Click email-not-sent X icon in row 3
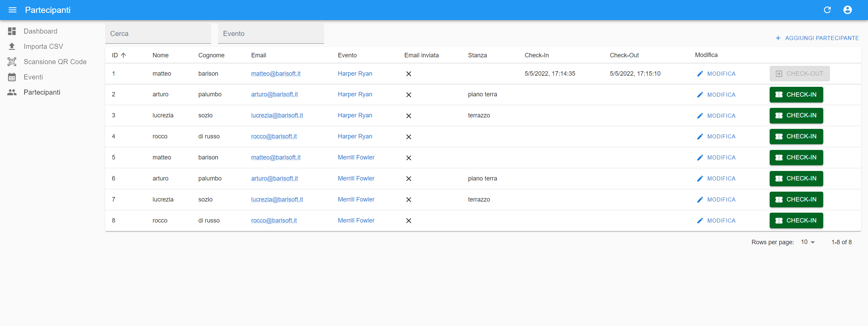 point(409,116)
